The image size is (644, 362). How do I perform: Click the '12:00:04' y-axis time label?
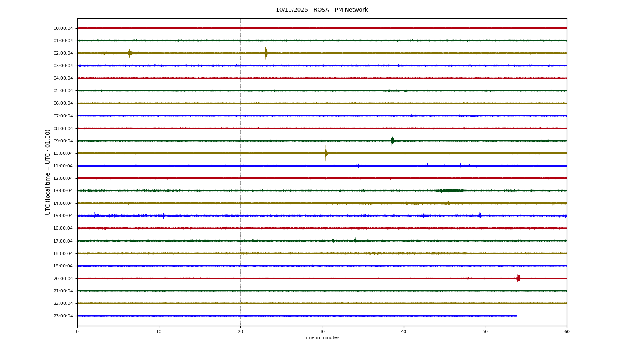click(x=63, y=178)
